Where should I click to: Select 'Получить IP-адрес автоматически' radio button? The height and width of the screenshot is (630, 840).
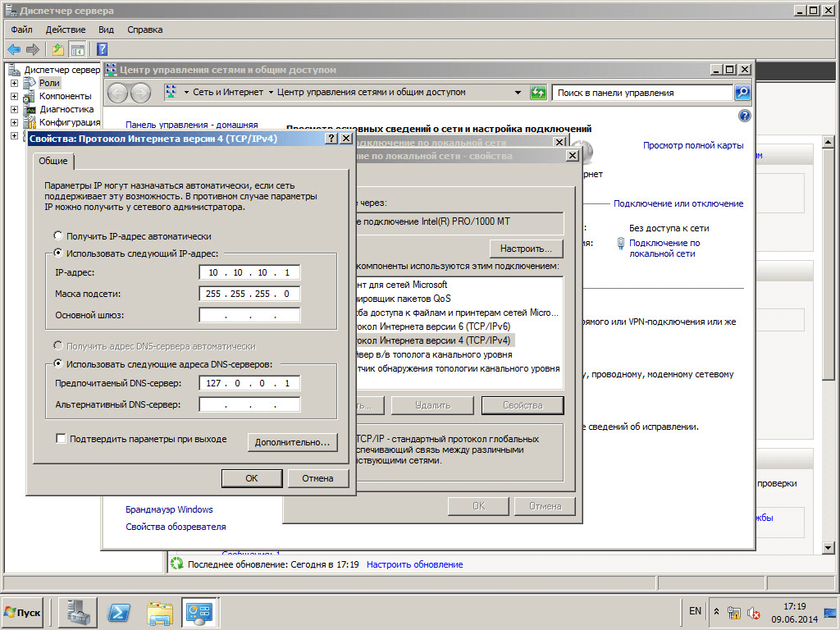coord(58,236)
